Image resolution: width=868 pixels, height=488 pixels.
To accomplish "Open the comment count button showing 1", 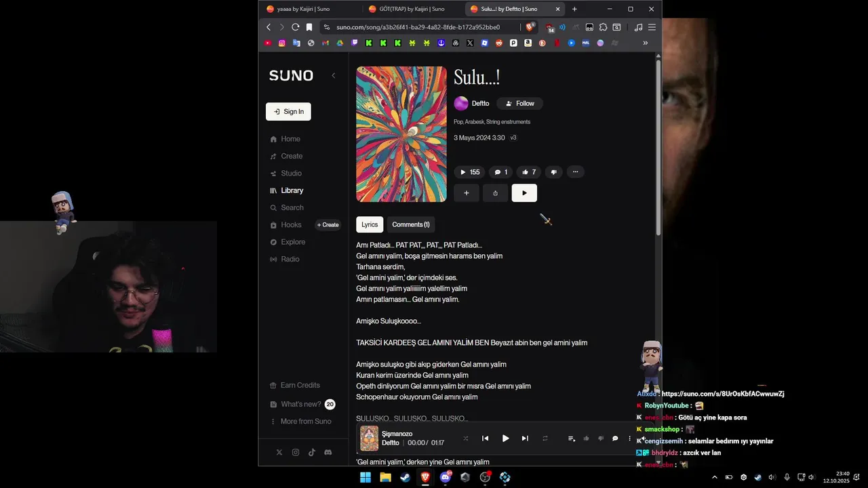I will pos(501,172).
